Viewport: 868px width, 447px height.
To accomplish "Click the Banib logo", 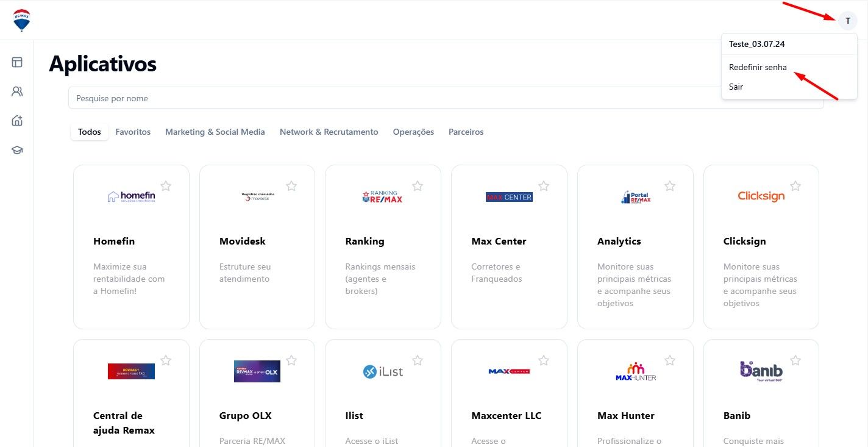I will click(761, 371).
